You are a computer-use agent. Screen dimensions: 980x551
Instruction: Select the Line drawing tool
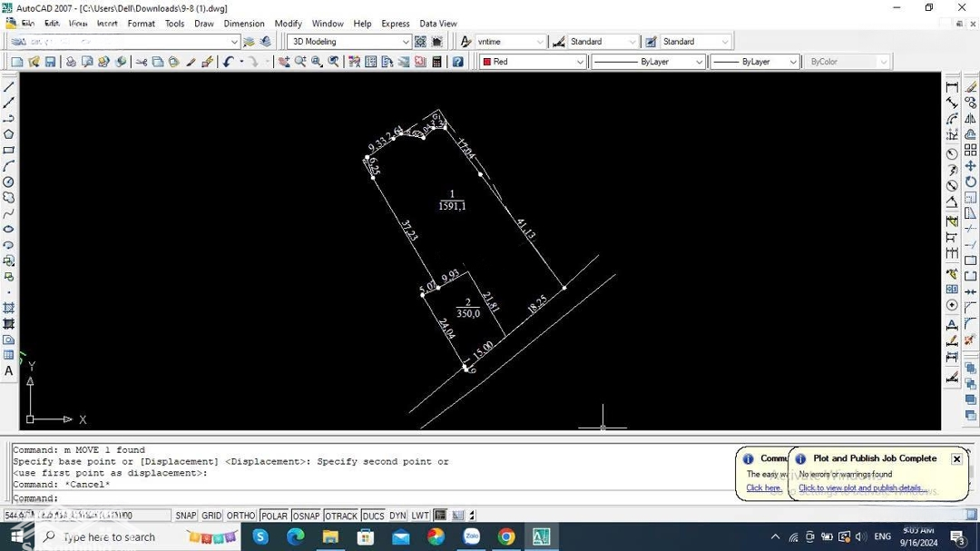coord(8,87)
